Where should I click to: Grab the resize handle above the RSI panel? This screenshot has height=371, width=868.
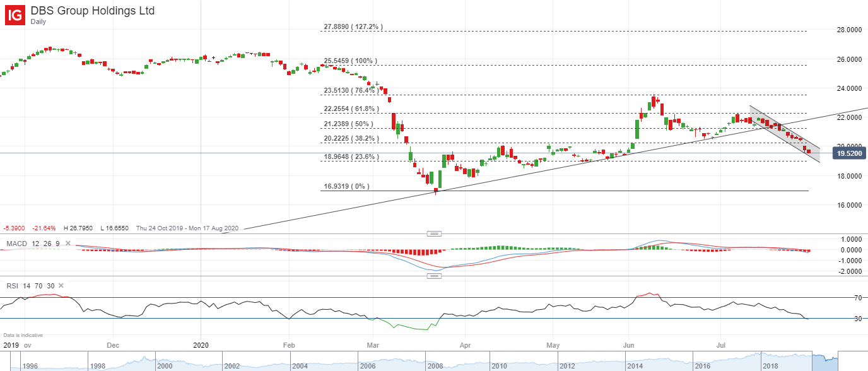coord(434,276)
